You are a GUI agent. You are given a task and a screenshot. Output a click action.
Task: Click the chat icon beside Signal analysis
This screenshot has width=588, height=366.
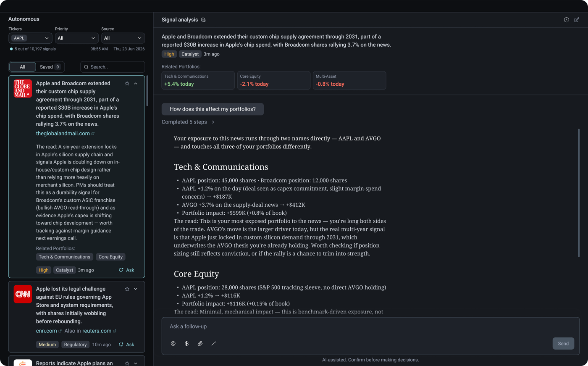click(x=203, y=20)
